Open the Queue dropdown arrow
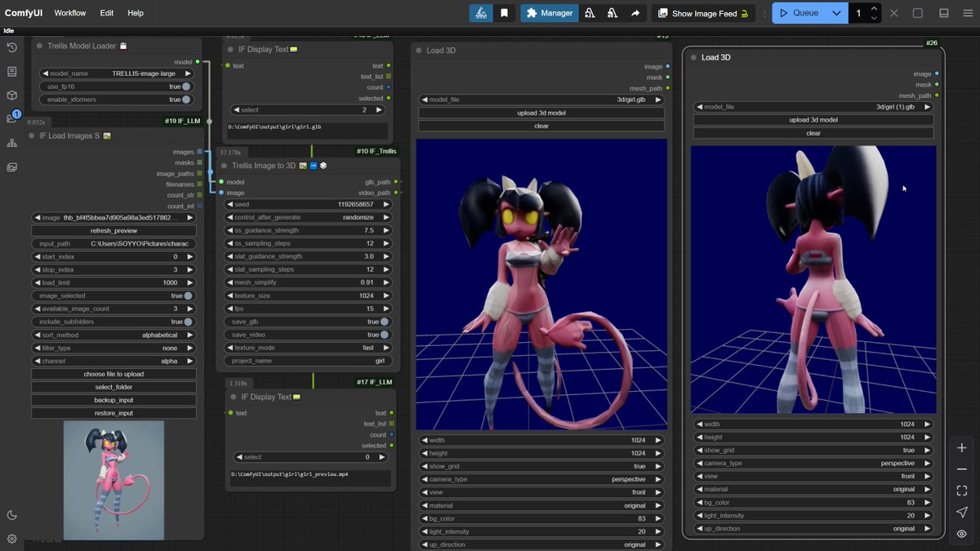Viewport: 980px width, 551px height. point(836,13)
